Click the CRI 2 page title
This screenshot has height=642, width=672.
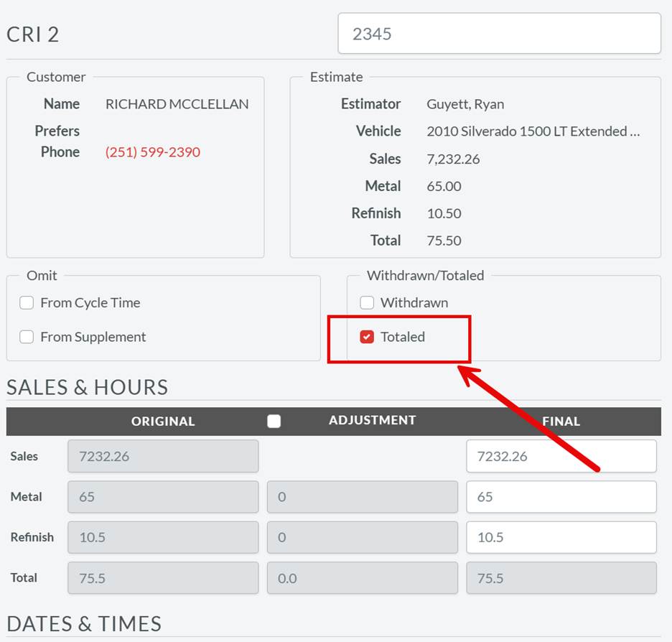click(x=33, y=34)
